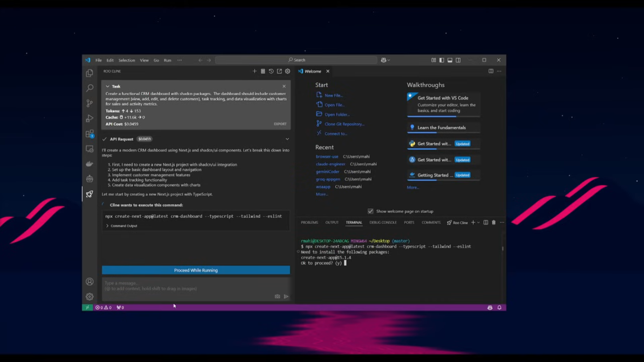Image resolution: width=644 pixels, height=362 pixels.
Task: Open the Search view in activity bar
Action: click(90, 88)
